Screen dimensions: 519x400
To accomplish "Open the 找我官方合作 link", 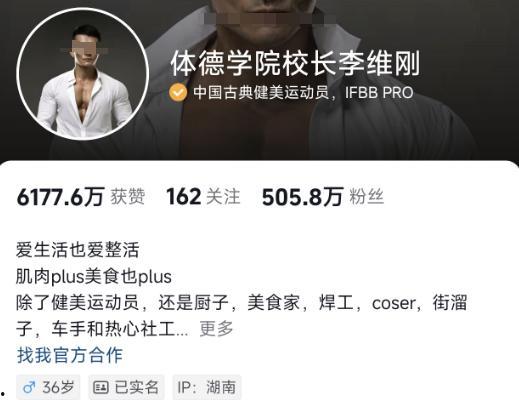I will 70,355.
